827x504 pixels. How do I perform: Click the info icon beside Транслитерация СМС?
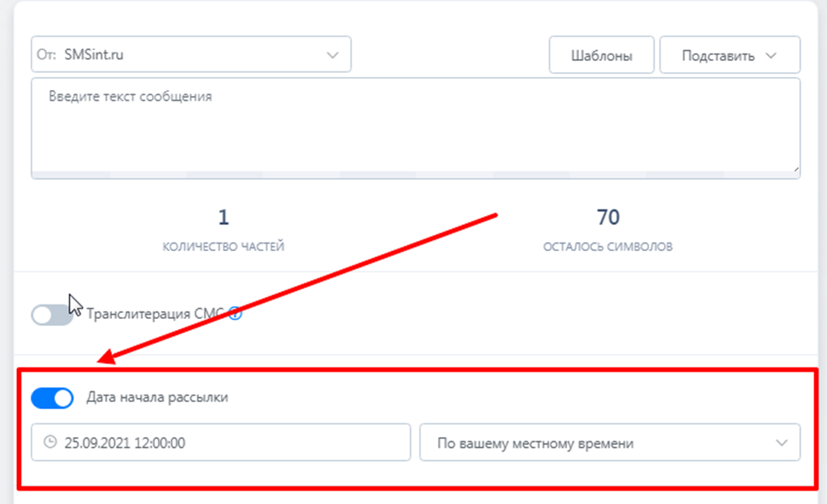[236, 314]
